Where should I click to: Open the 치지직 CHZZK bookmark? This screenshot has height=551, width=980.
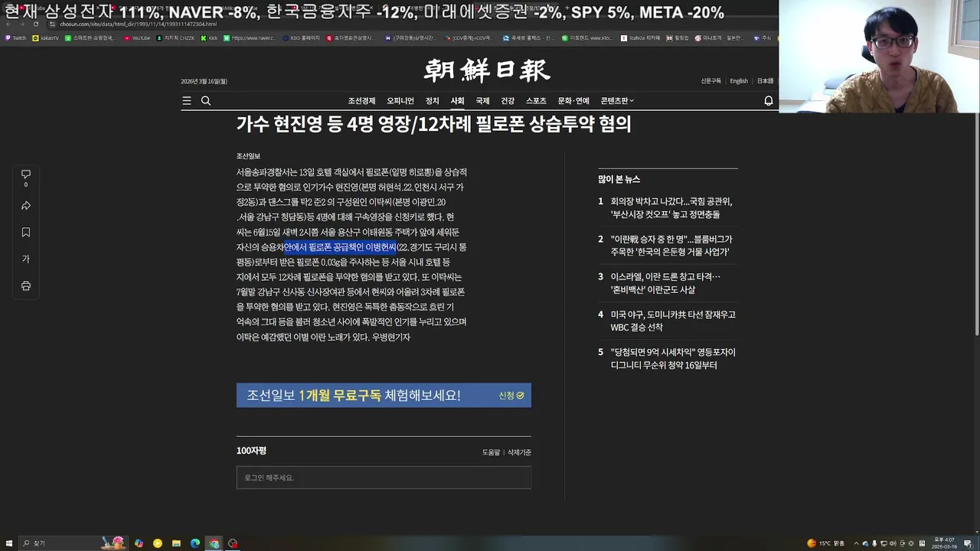175,37
